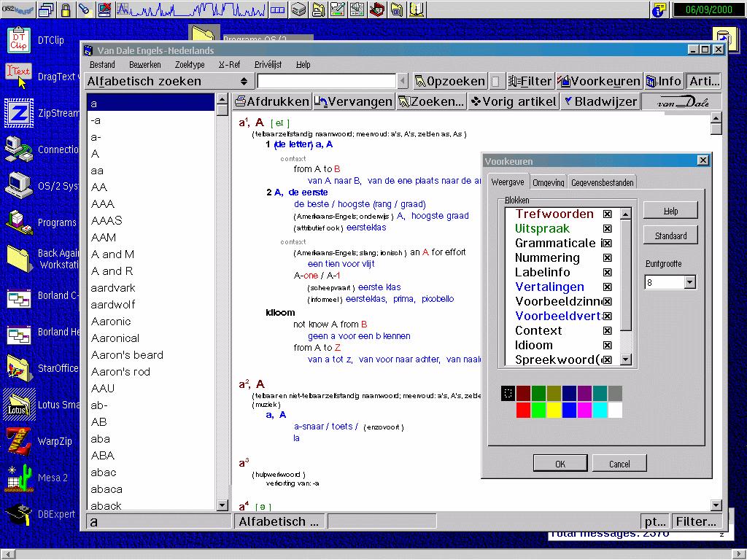Toggle the Labelinfo checkbox
This screenshot has height=560, width=747.
click(608, 273)
